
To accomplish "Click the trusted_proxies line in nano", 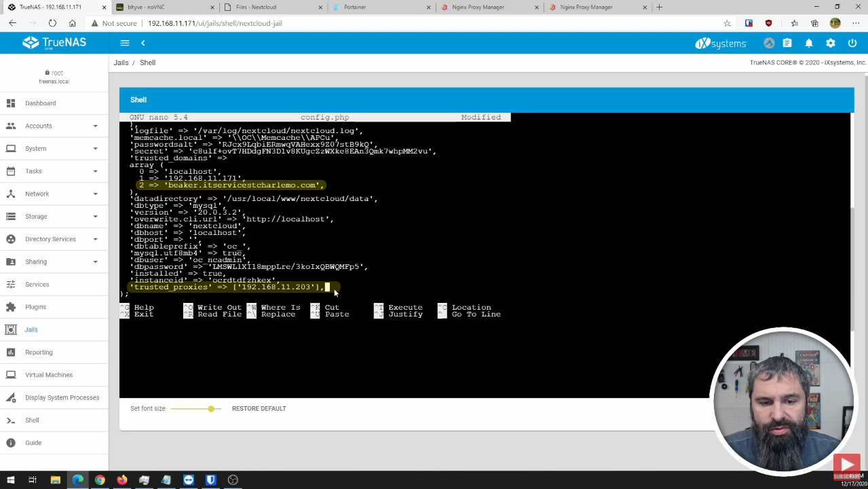I will tap(227, 287).
